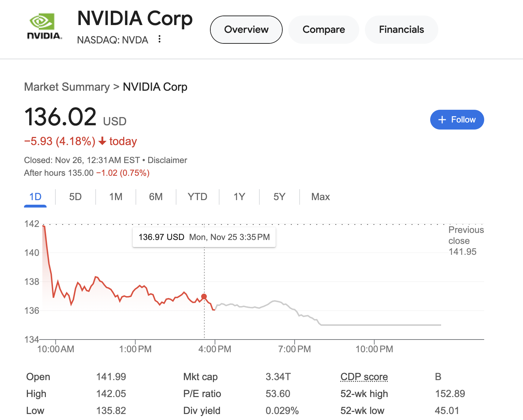This screenshot has height=420, width=523.
Task: Open the three-dot more options menu
Action: (x=160, y=39)
